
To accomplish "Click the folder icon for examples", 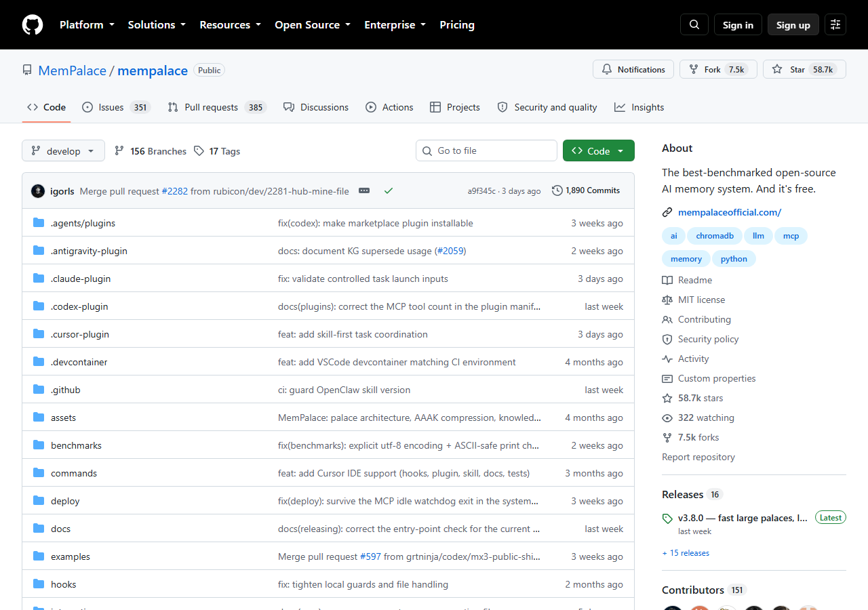I will [39, 556].
